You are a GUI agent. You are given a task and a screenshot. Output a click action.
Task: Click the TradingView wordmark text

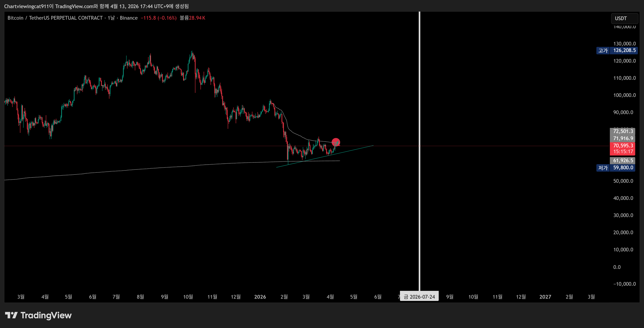[x=46, y=315]
